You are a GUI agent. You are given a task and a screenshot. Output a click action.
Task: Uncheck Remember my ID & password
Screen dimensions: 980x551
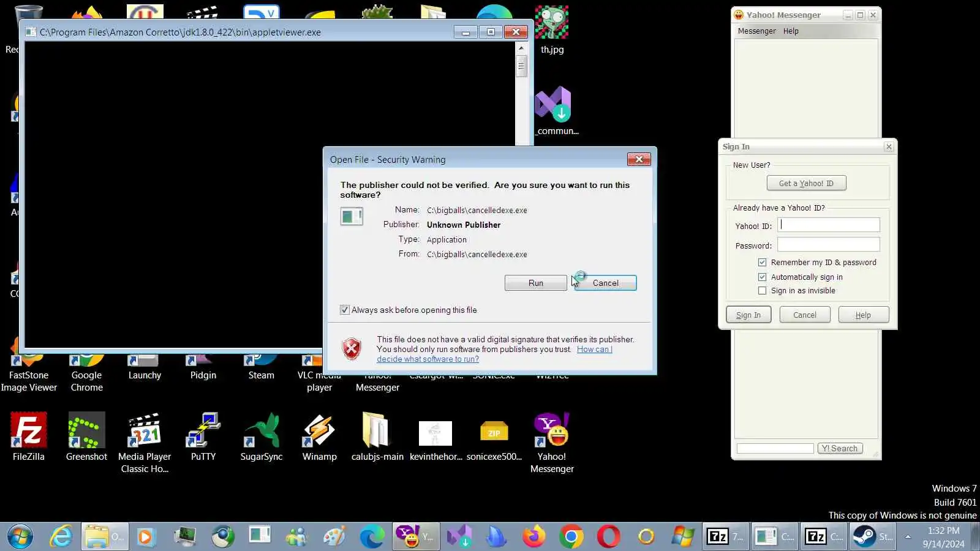click(762, 262)
